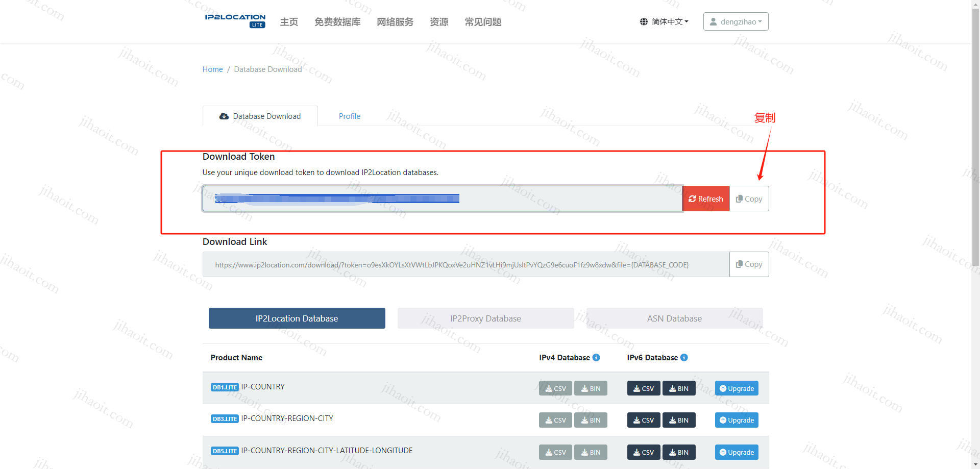Click IP-COUNTRY-REGION-CITY-LATITUDE-LONGITUDE product name

pyautogui.click(x=327, y=451)
